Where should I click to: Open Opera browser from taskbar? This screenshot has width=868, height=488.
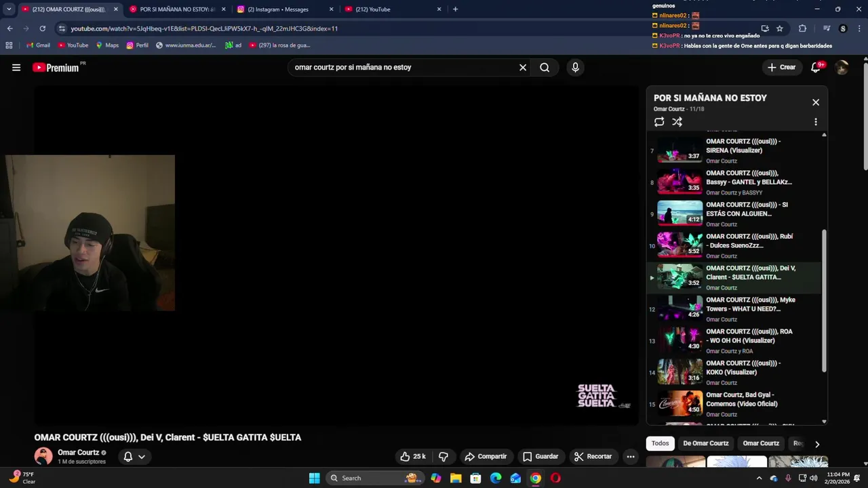click(x=555, y=478)
